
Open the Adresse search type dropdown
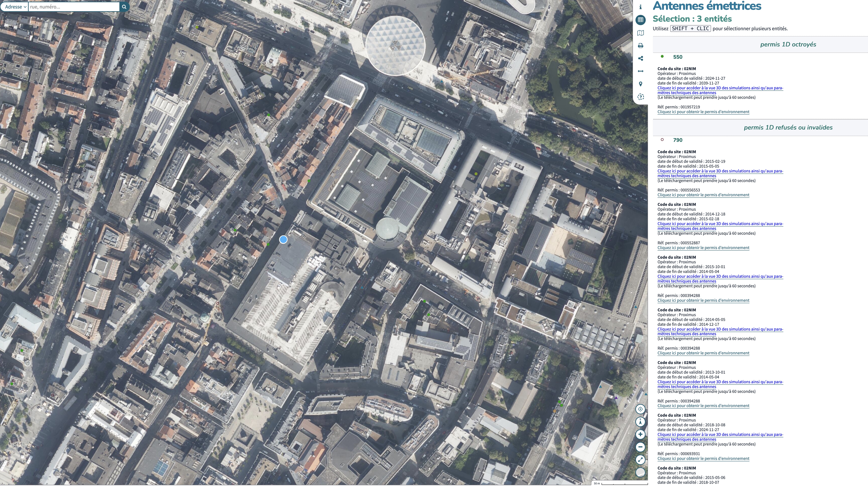pyautogui.click(x=16, y=7)
